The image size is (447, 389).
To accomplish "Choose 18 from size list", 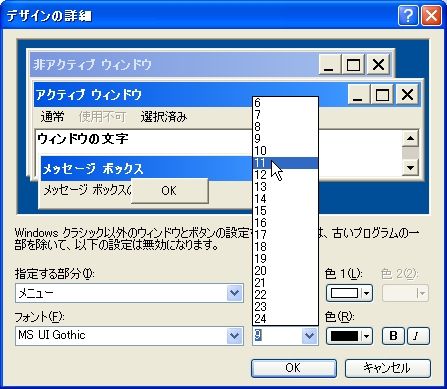I will pos(285,247).
